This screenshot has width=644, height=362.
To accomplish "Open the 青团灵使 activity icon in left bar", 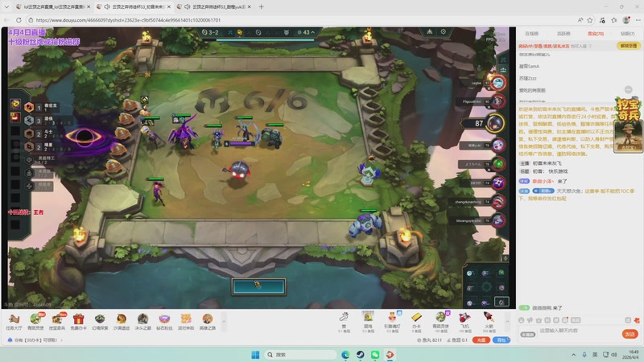I will (x=35, y=321).
